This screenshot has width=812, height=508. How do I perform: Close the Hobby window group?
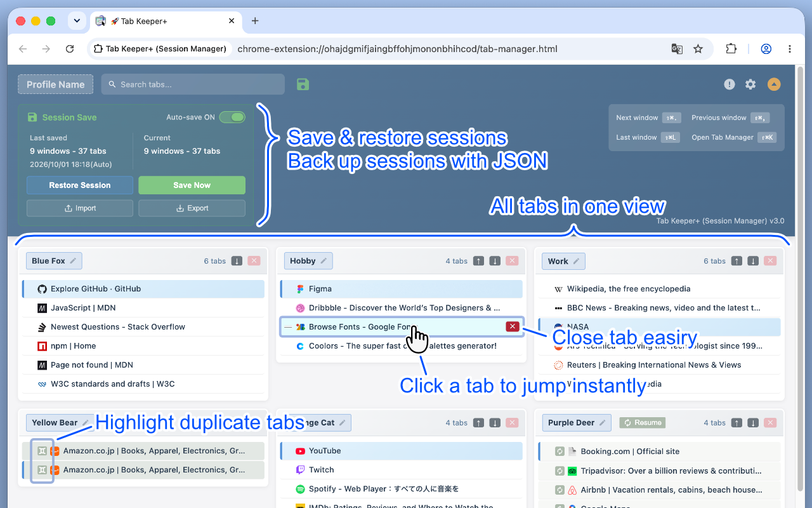(512, 261)
